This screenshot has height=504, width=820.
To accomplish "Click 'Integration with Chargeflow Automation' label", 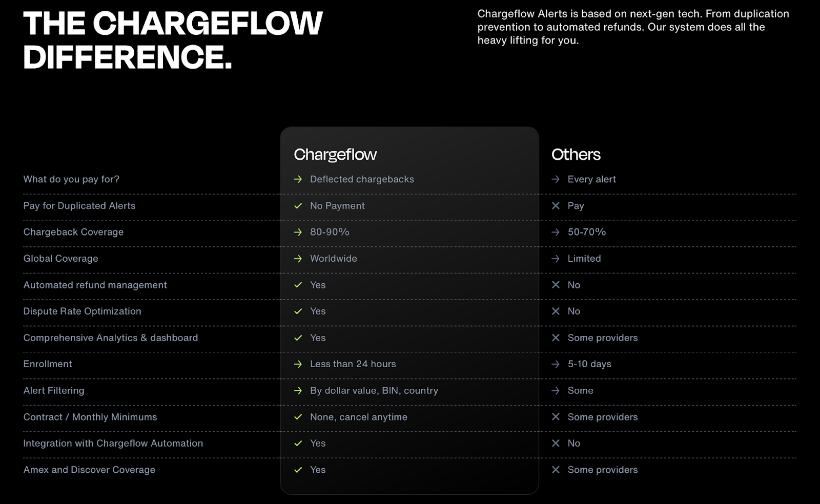I will click(x=113, y=444).
